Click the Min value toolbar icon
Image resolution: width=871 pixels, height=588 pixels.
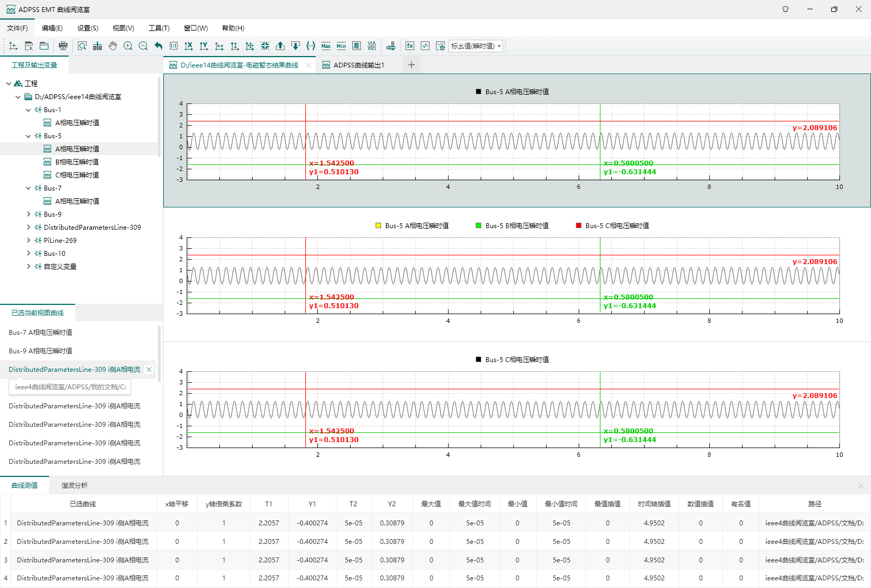point(341,46)
